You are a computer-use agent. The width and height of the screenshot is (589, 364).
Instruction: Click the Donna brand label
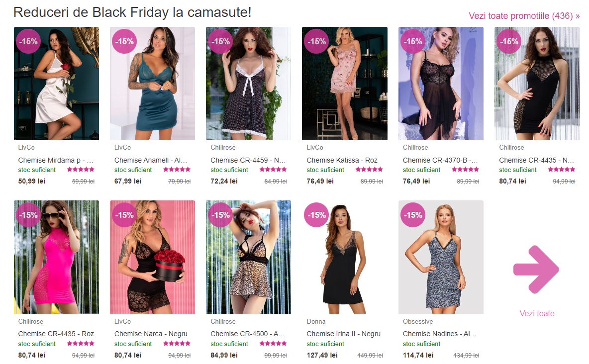pyautogui.click(x=316, y=322)
